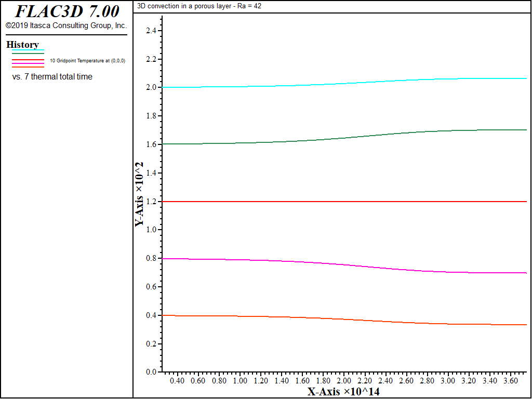Click the Itasca Consulting Group copyright text
The image size is (532, 399).
66,25
